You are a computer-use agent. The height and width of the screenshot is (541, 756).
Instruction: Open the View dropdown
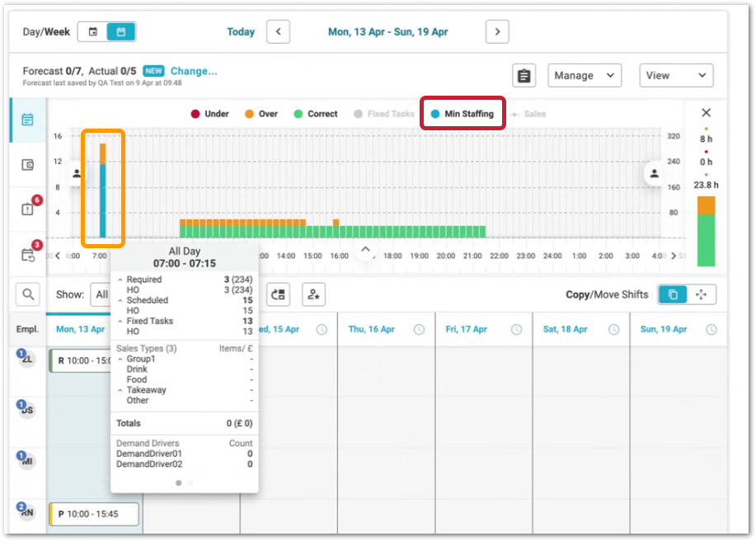676,76
